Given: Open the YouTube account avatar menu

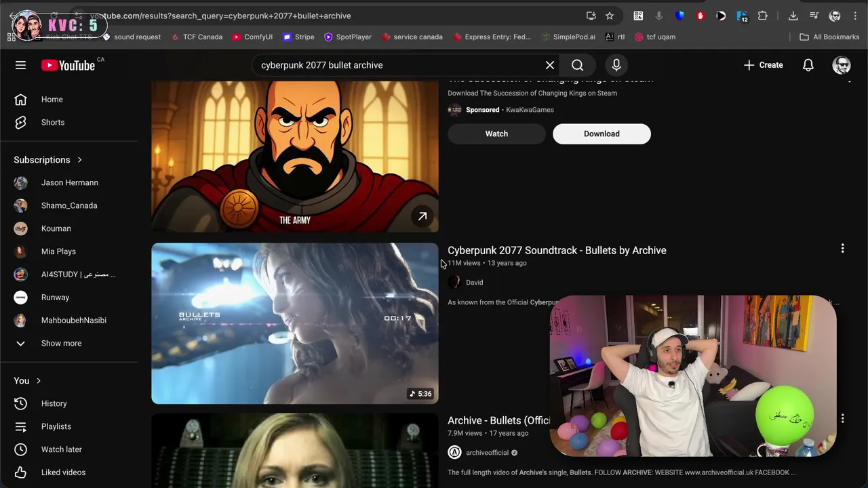Looking at the screenshot, I should pyautogui.click(x=842, y=65).
